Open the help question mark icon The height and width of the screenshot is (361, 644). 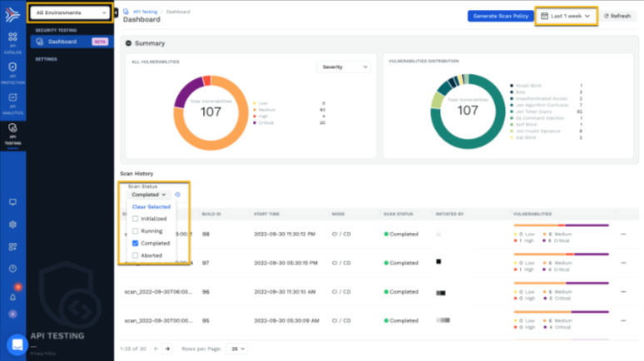point(12,269)
